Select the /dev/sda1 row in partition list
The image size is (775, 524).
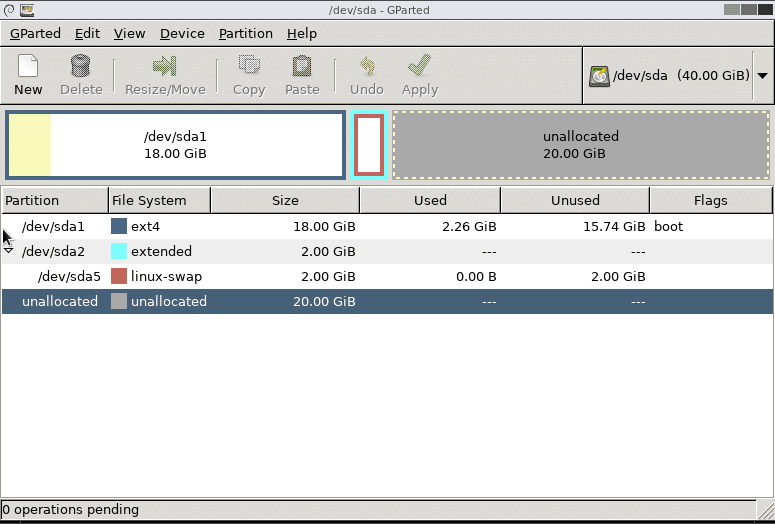tap(53, 227)
